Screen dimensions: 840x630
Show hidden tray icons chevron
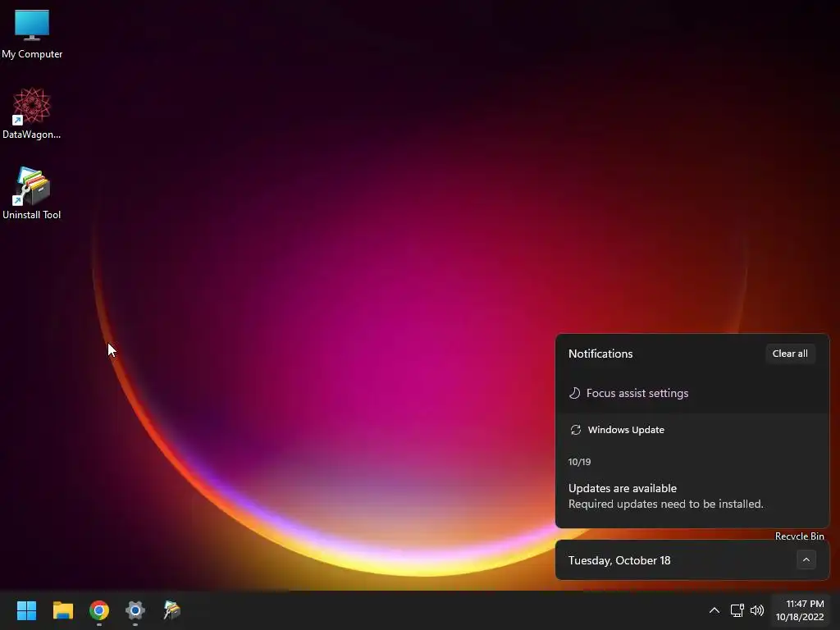[x=714, y=610]
